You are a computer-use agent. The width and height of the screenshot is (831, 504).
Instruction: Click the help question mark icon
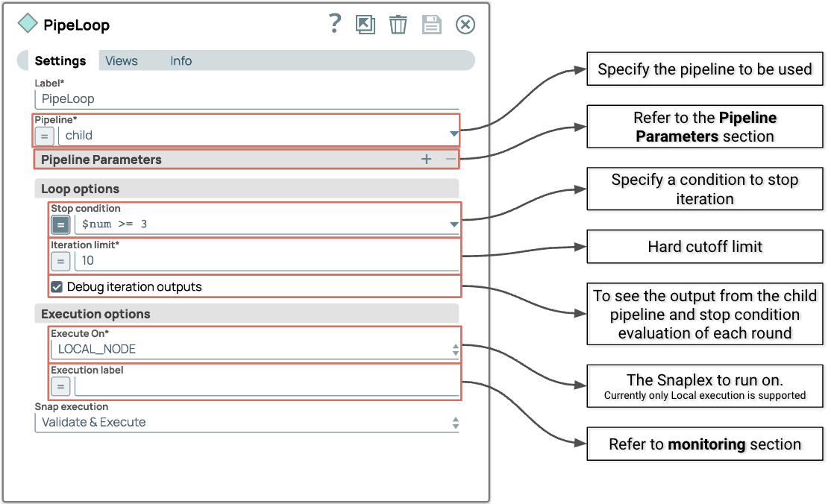335,25
